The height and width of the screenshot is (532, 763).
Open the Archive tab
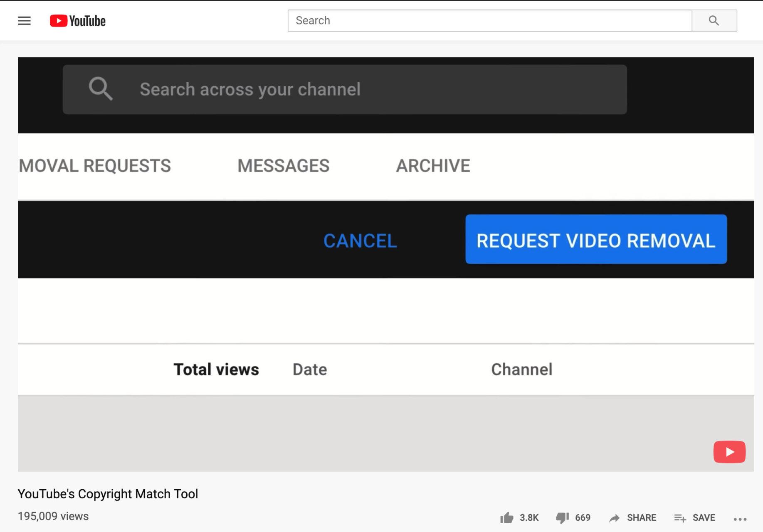point(433,166)
